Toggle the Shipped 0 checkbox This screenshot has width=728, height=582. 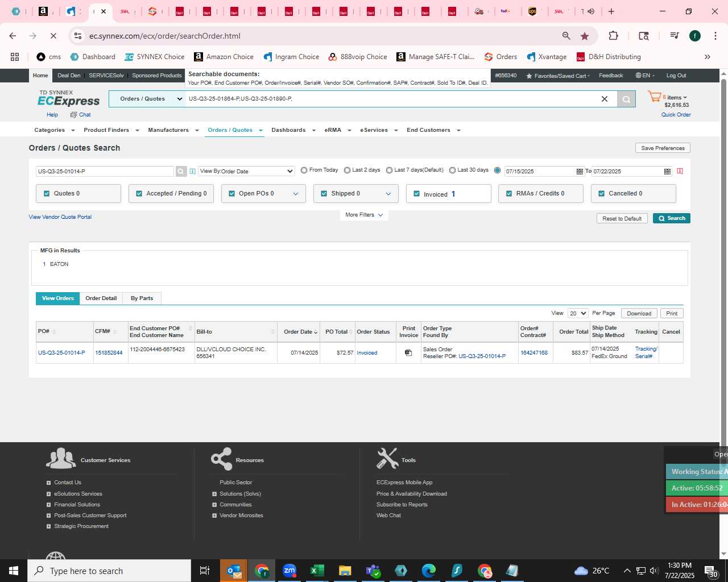coord(324,194)
